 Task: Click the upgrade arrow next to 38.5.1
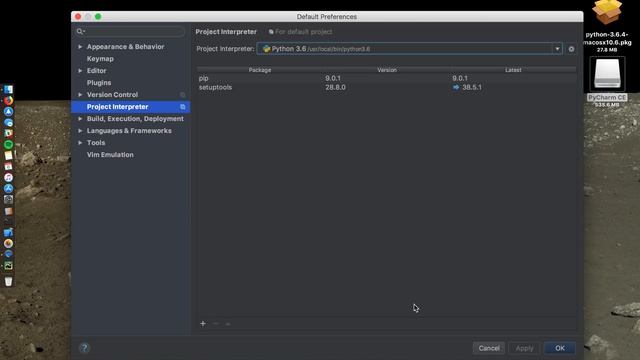coord(456,87)
